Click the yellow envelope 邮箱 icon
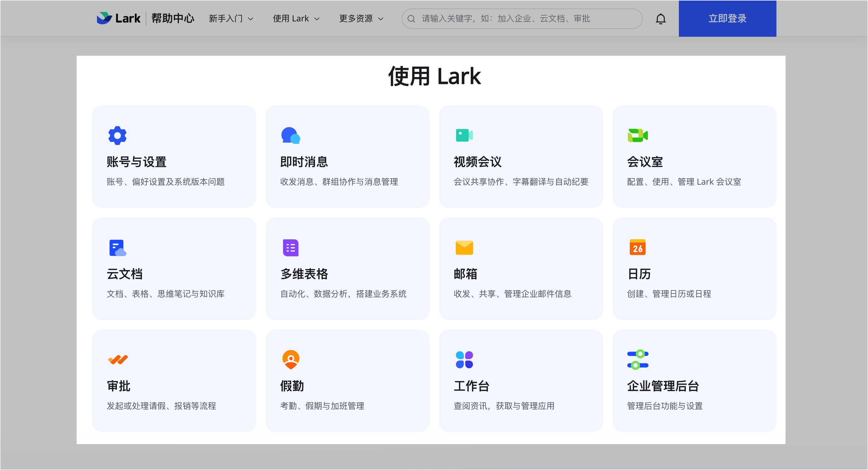This screenshot has height=470, width=868. click(464, 248)
